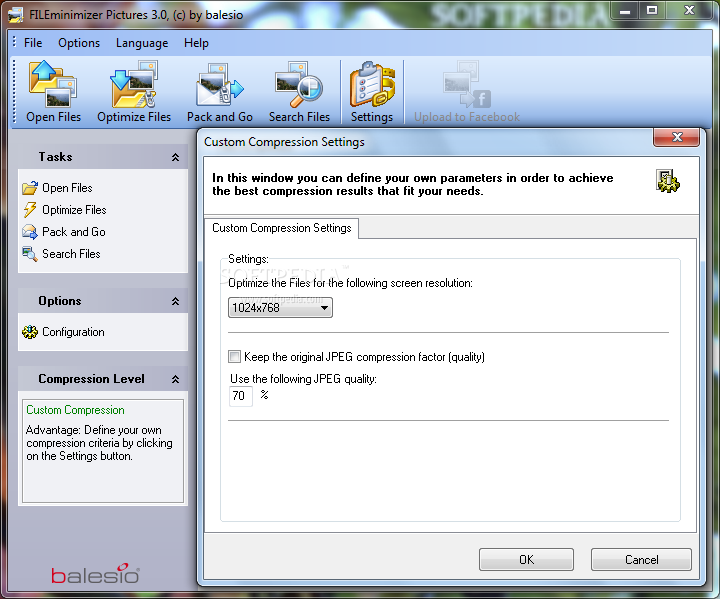Open the Options menu
Screen dimensions: 720x599
click(79, 43)
